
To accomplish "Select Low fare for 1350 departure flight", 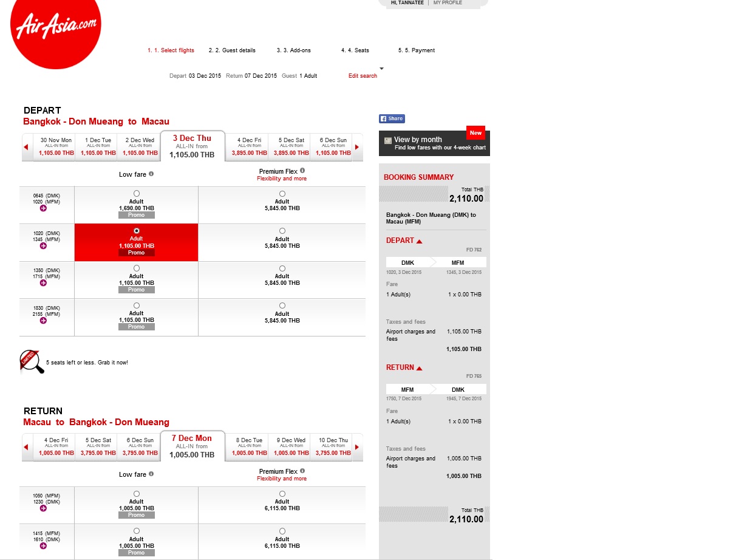I will (x=136, y=268).
